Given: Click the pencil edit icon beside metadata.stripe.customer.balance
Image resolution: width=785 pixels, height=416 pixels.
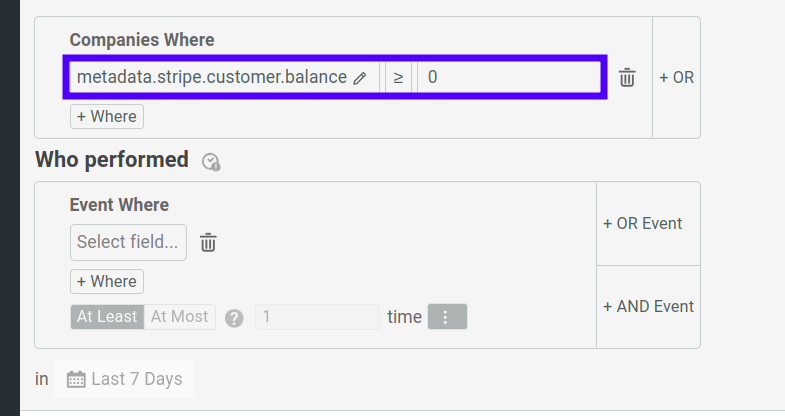Looking at the screenshot, I should coord(360,78).
